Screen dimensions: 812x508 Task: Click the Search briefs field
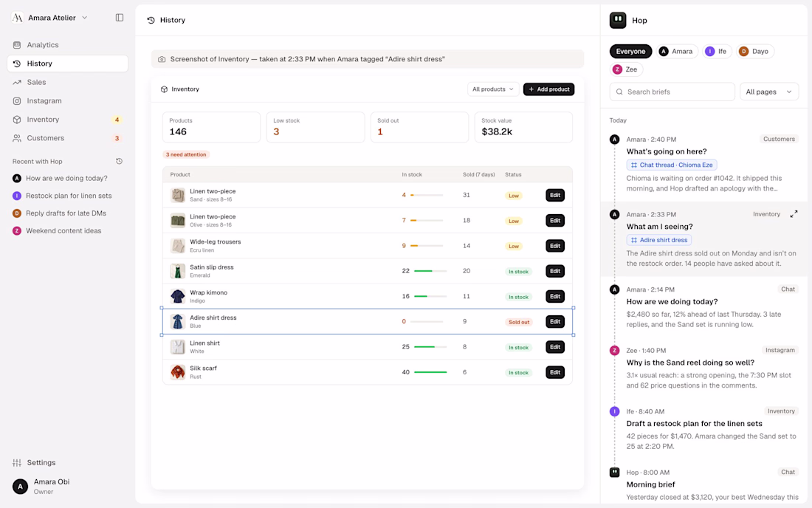click(x=672, y=92)
